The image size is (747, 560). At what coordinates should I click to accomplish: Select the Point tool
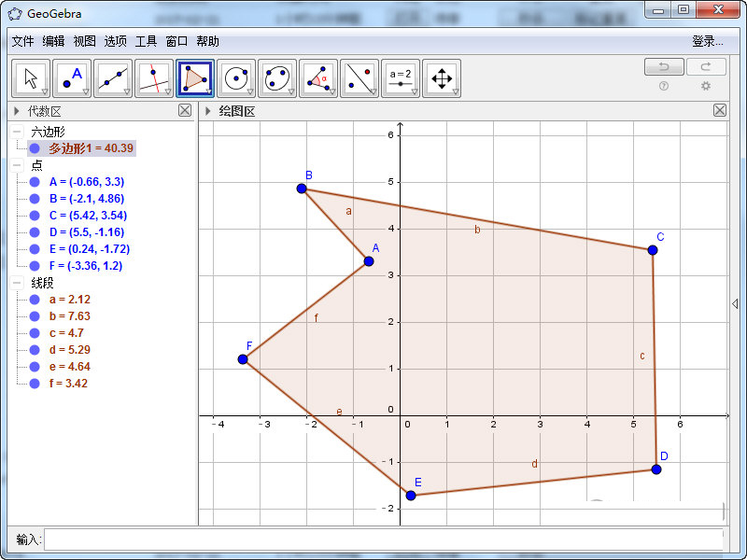pos(72,78)
